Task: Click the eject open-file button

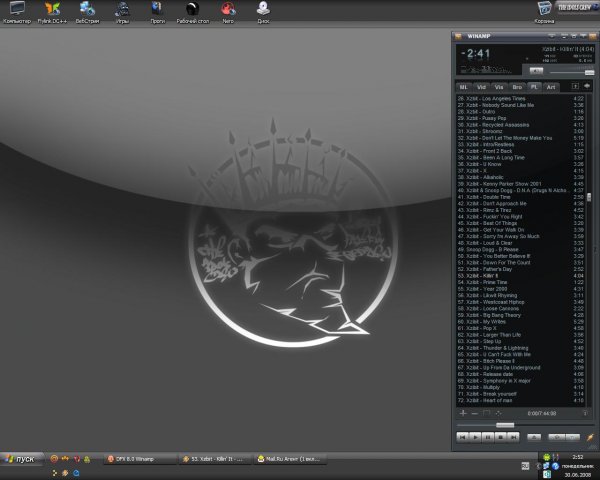Action: [534, 437]
